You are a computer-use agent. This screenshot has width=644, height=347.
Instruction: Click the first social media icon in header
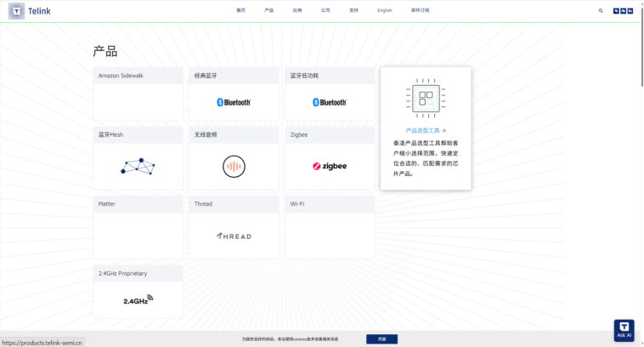(616, 11)
